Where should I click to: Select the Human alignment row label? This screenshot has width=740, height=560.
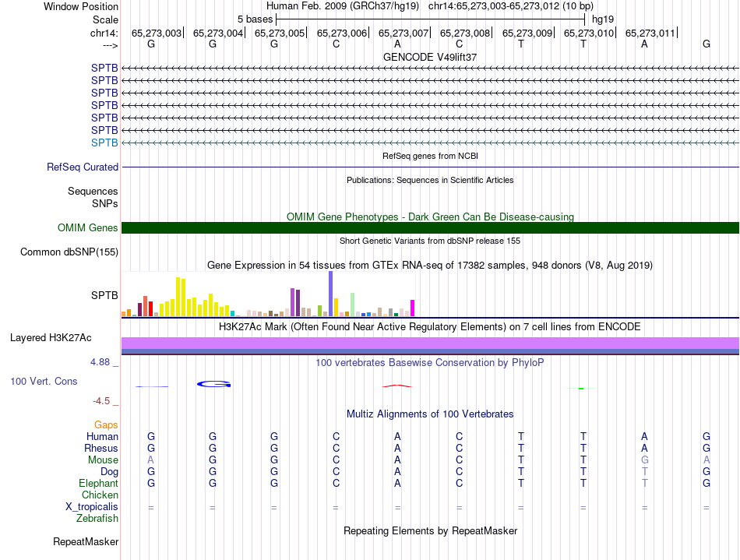[x=102, y=436]
